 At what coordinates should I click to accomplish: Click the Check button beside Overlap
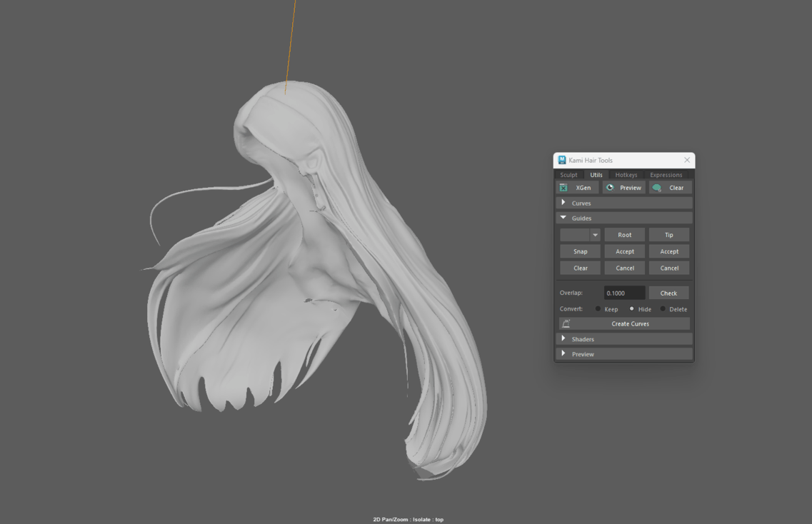(668, 293)
